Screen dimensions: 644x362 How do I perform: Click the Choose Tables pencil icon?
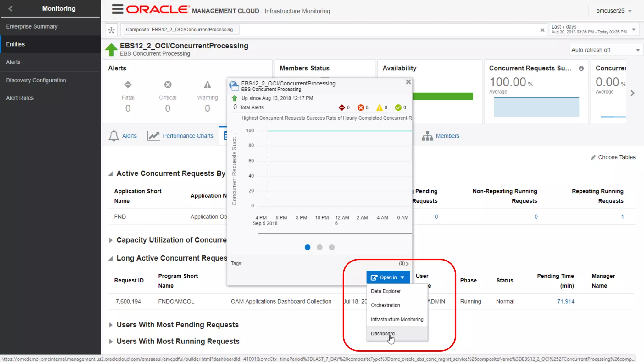593,157
